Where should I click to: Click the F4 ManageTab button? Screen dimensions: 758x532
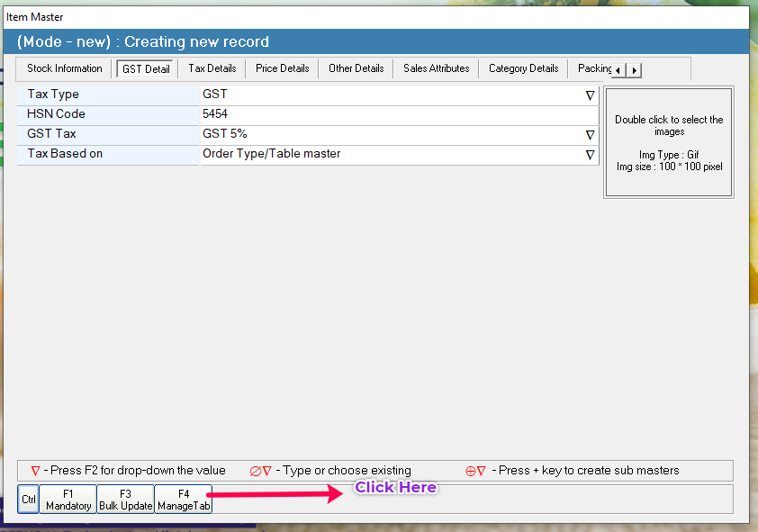tap(184, 499)
